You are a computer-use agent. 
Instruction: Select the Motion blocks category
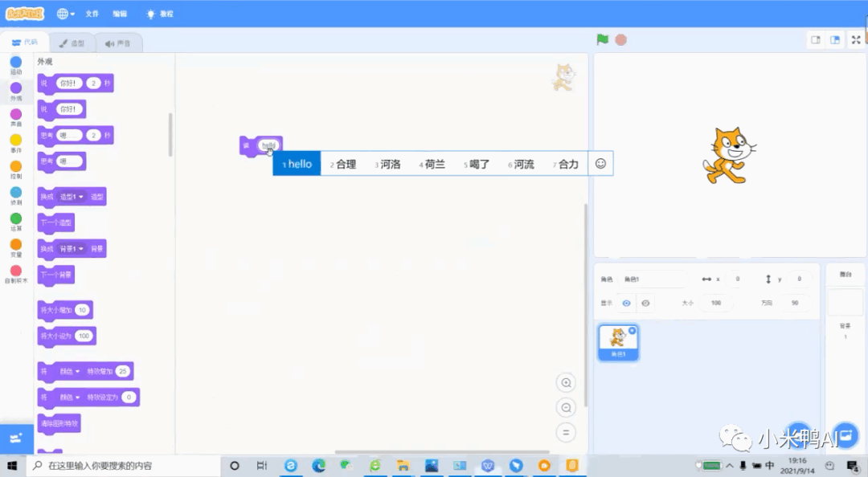click(16, 63)
